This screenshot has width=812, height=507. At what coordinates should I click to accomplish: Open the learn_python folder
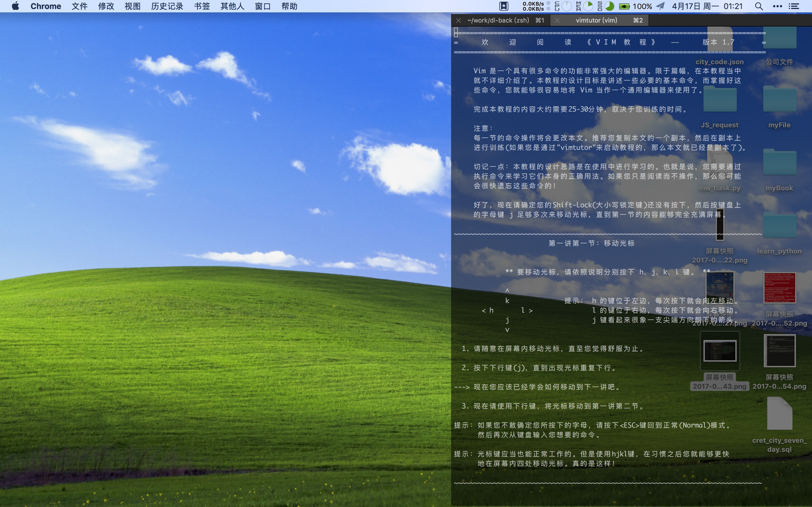780,225
